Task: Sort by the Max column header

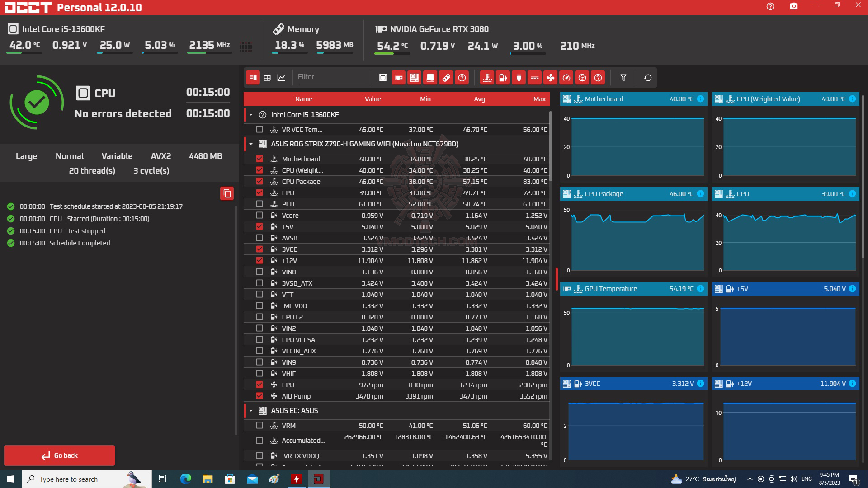Action: [x=539, y=99]
